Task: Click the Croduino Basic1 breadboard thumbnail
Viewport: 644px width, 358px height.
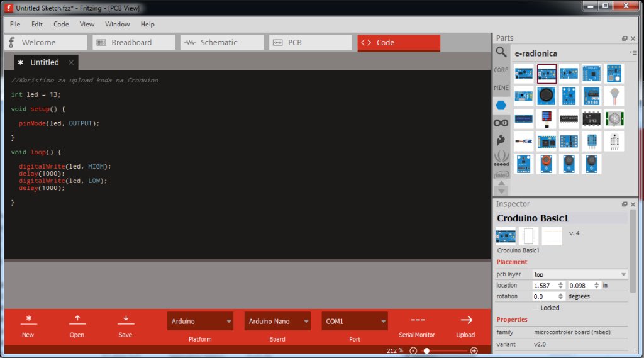Action: [x=506, y=236]
